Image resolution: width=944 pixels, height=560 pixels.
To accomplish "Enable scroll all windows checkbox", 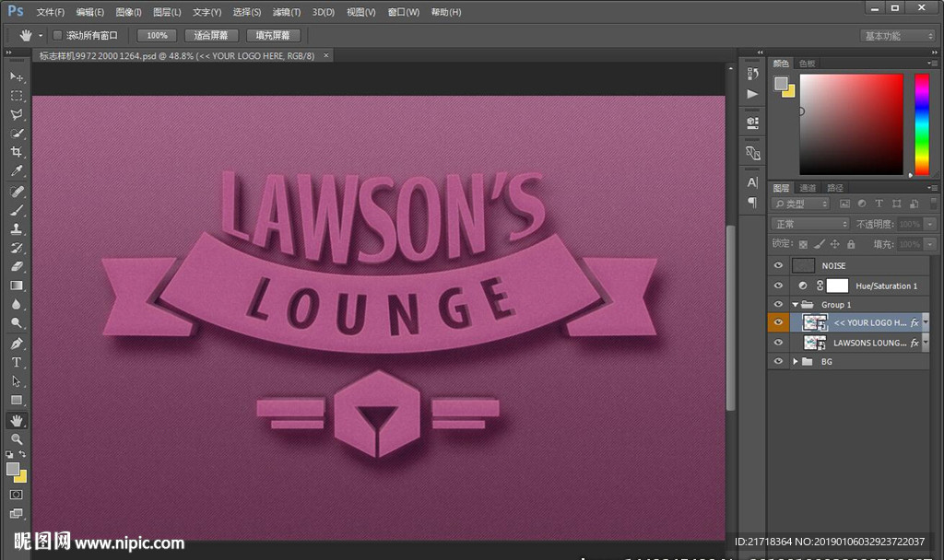I will [x=57, y=36].
